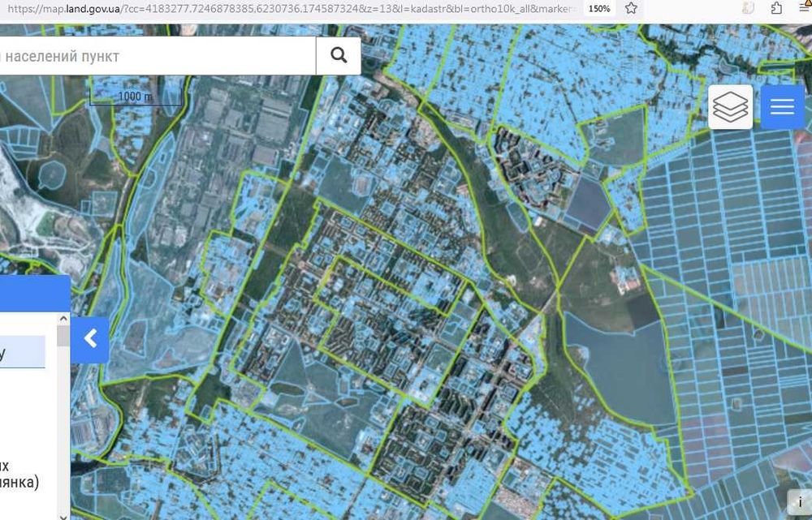The height and width of the screenshot is (520, 812).
Task: Open the blue hamburger menu
Action: click(783, 107)
